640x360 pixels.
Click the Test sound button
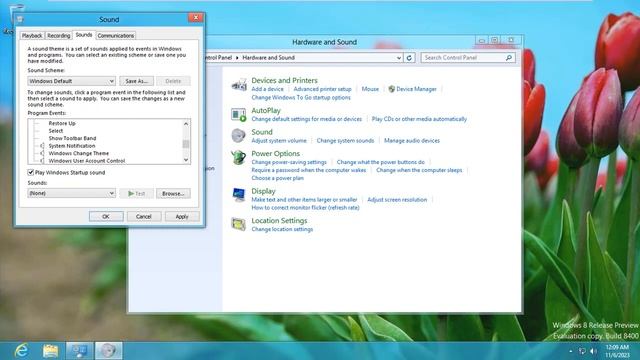(136, 193)
